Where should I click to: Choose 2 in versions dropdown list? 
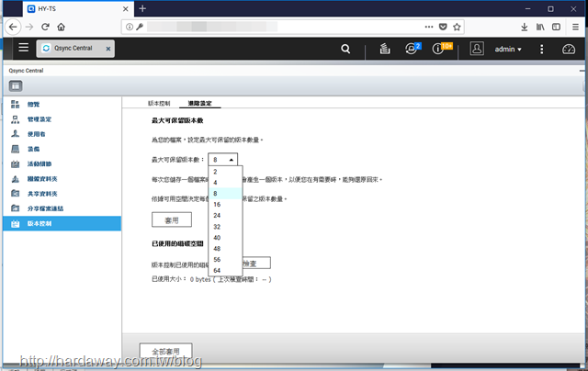(225, 172)
